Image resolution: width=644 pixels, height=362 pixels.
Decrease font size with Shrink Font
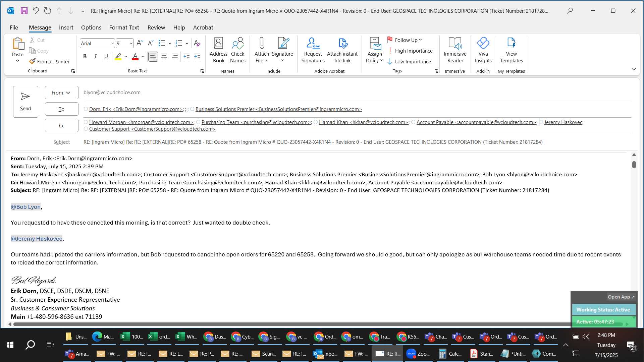click(x=151, y=43)
